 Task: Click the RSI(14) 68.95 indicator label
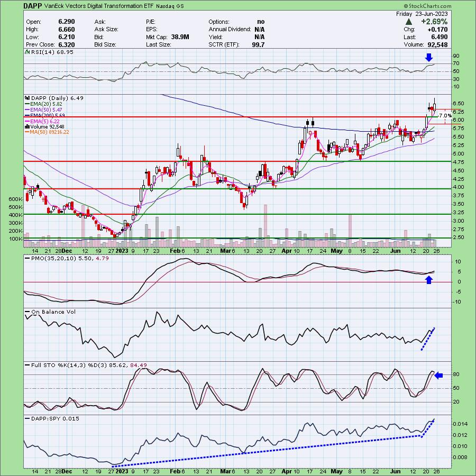point(52,52)
